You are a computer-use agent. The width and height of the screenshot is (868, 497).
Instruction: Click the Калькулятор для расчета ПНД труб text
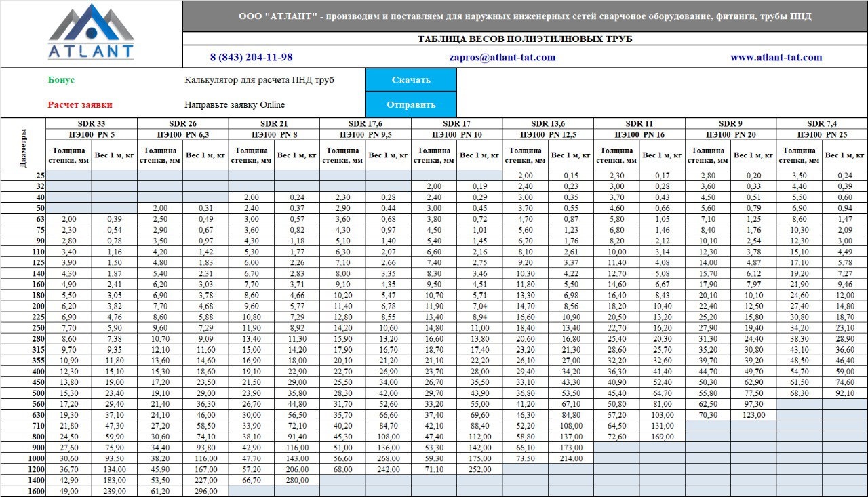coord(260,80)
